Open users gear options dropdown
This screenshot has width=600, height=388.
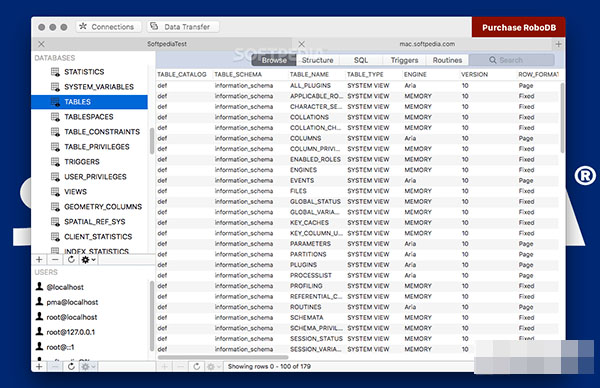point(88,367)
